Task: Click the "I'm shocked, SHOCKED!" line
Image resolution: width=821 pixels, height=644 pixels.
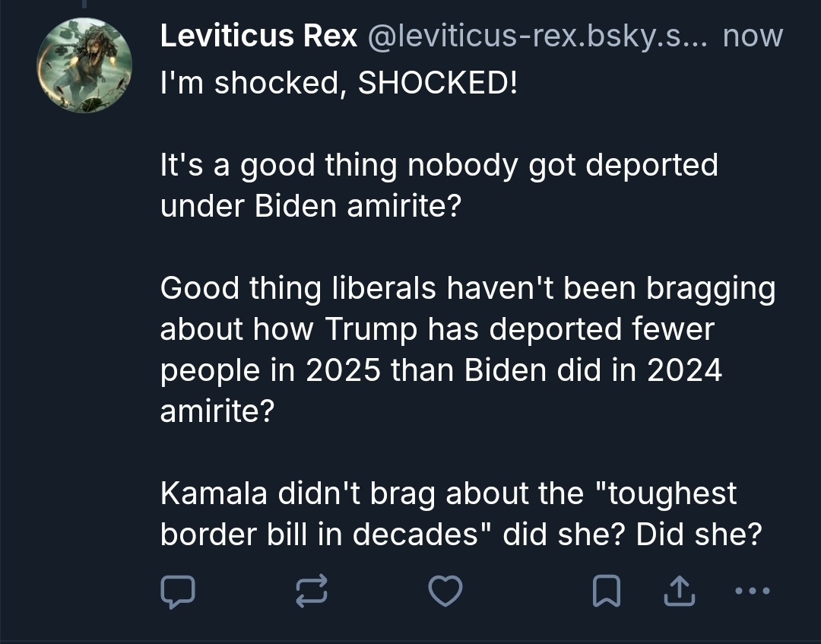Action: pyautogui.click(x=339, y=83)
